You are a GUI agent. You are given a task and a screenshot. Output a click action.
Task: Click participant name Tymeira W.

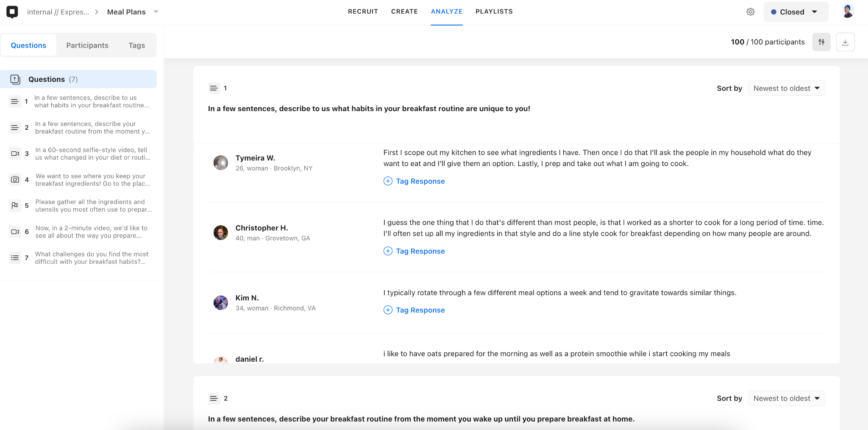pyautogui.click(x=255, y=158)
